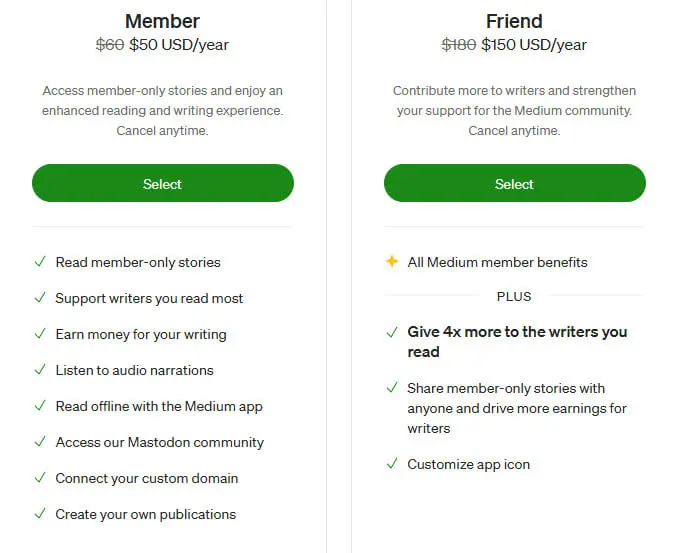
Task: Click checkmark beside Earn money for your writing
Action: click(40, 334)
